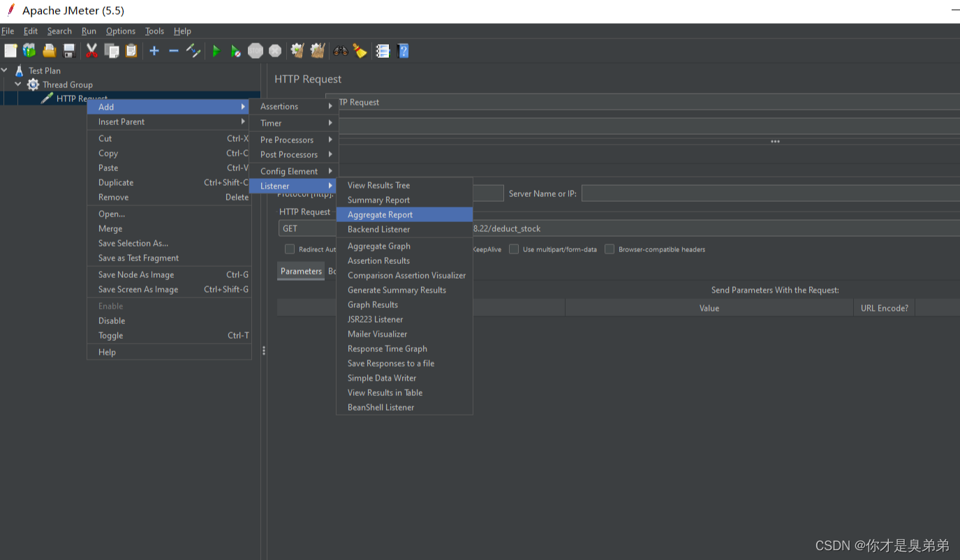
Task: Open the Function Helper list icon
Action: tap(383, 50)
